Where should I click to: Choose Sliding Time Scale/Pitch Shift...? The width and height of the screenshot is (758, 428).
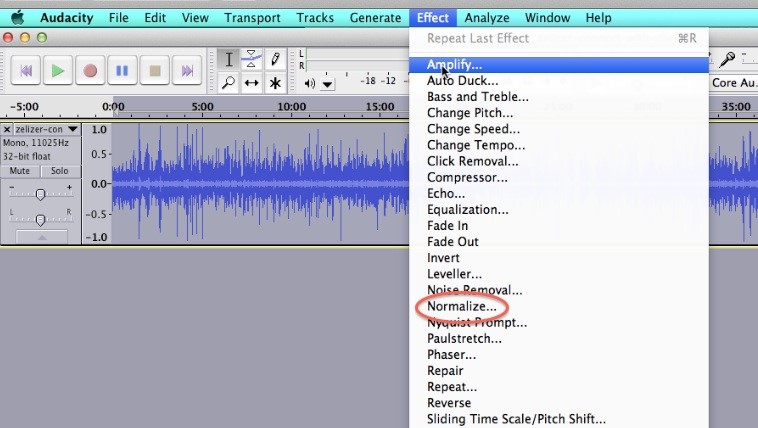[559, 419]
